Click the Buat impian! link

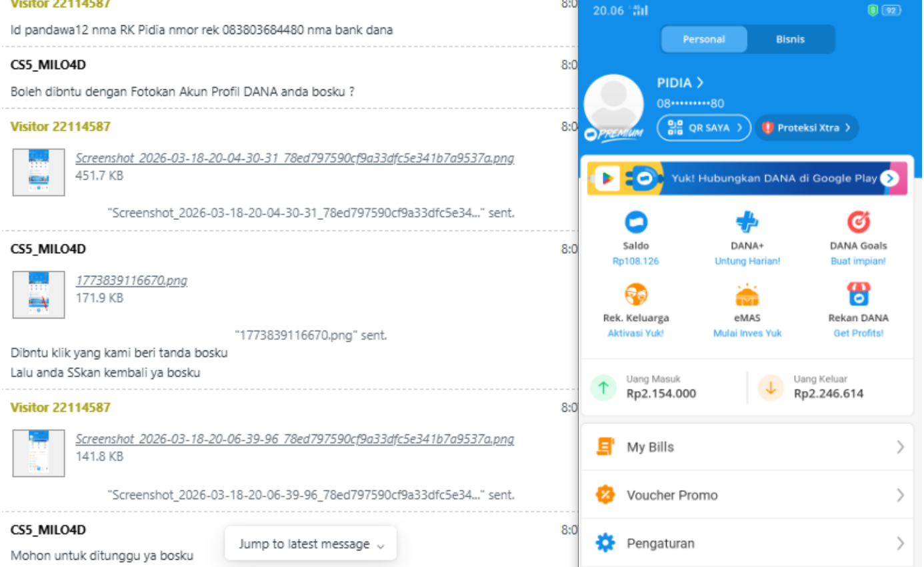tap(859, 261)
